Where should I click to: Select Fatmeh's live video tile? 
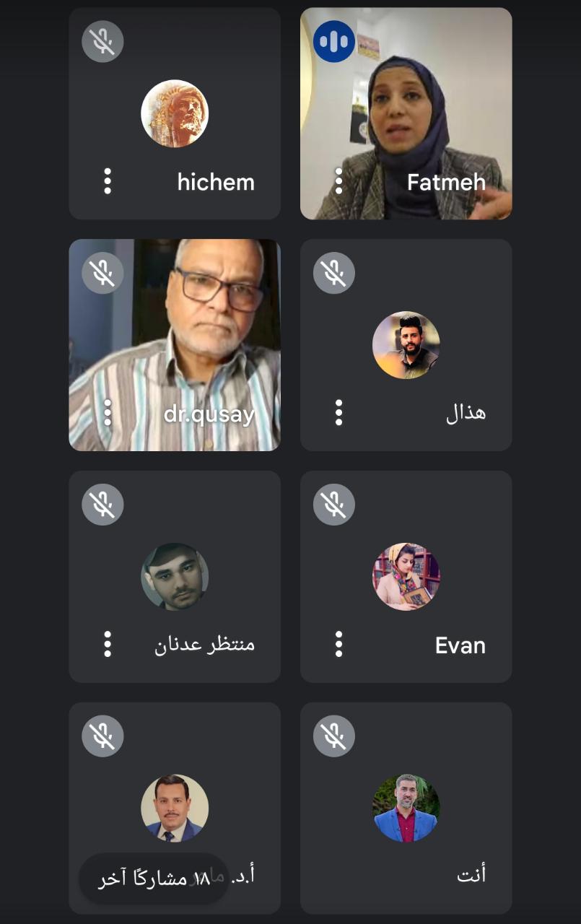tap(406, 113)
